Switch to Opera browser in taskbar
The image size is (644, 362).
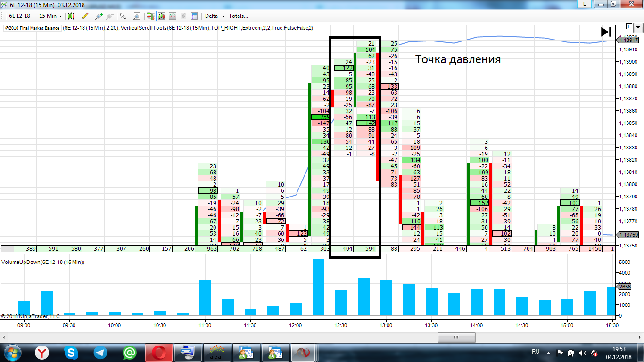[158, 352]
